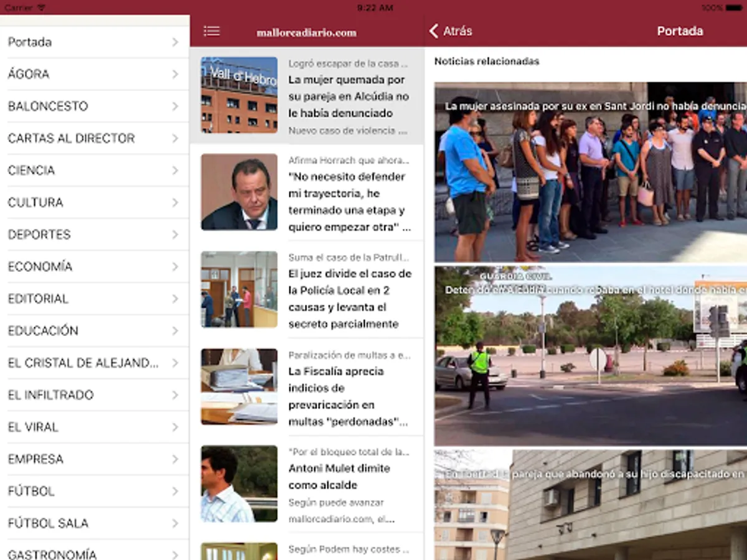Open the CIENCIA section
The width and height of the screenshot is (747, 560).
point(95,170)
